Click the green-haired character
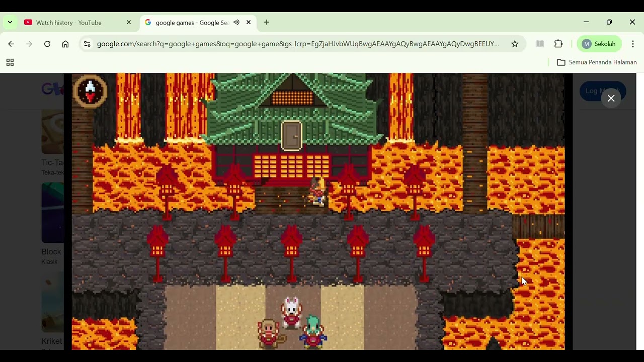The height and width of the screenshot is (362, 644). pos(314,332)
